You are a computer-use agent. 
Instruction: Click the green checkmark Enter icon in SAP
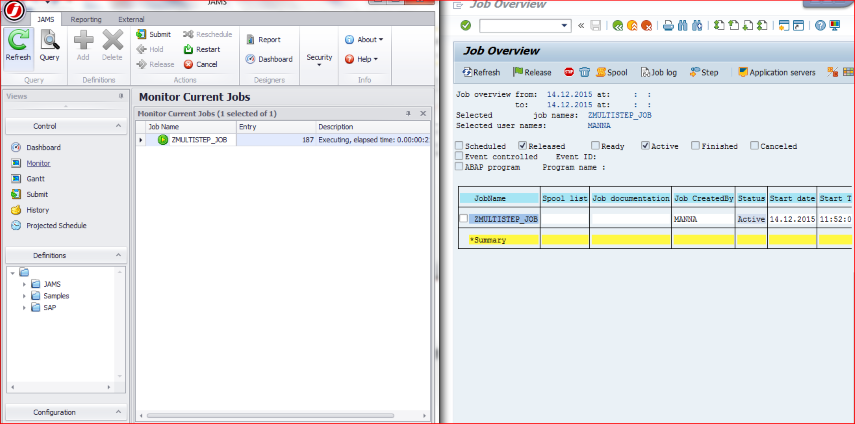coord(465,25)
